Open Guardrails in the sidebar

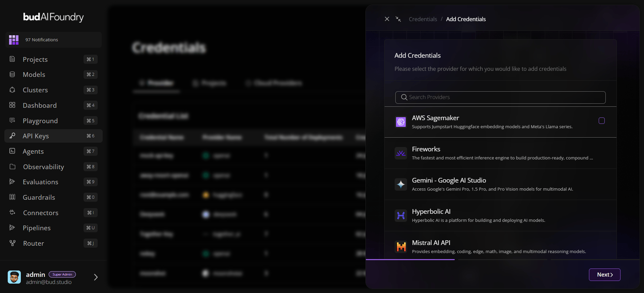tap(54, 197)
